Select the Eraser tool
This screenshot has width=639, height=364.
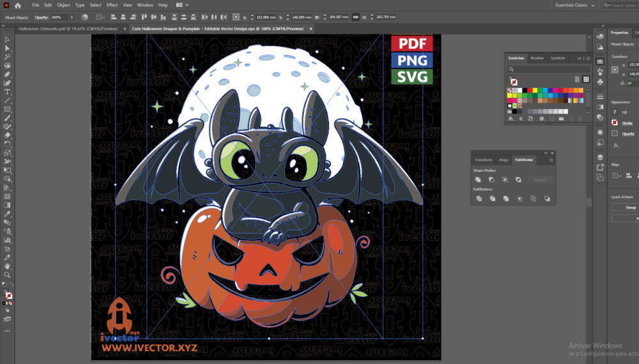[7, 135]
